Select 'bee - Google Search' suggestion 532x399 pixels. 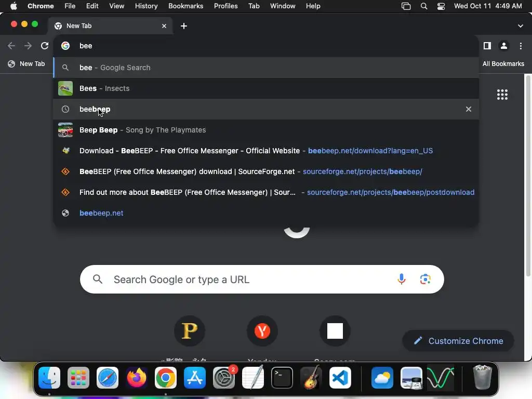(x=266, y=68)
